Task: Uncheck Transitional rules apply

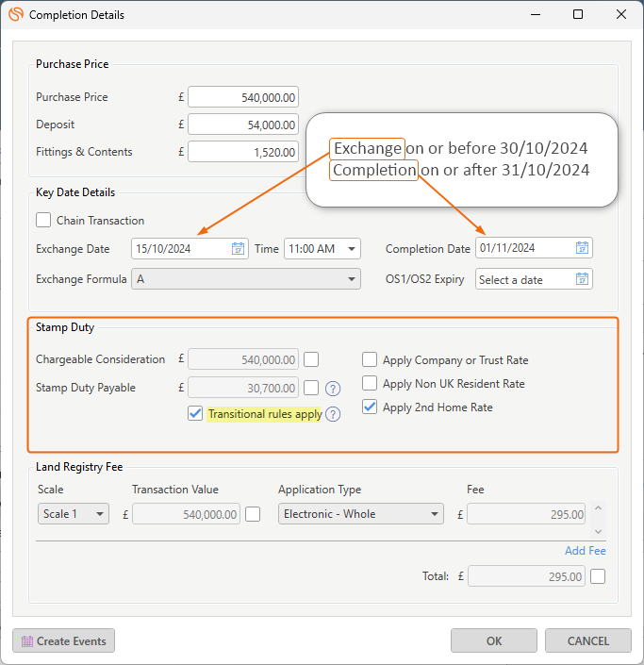Action: coord(195,413)
